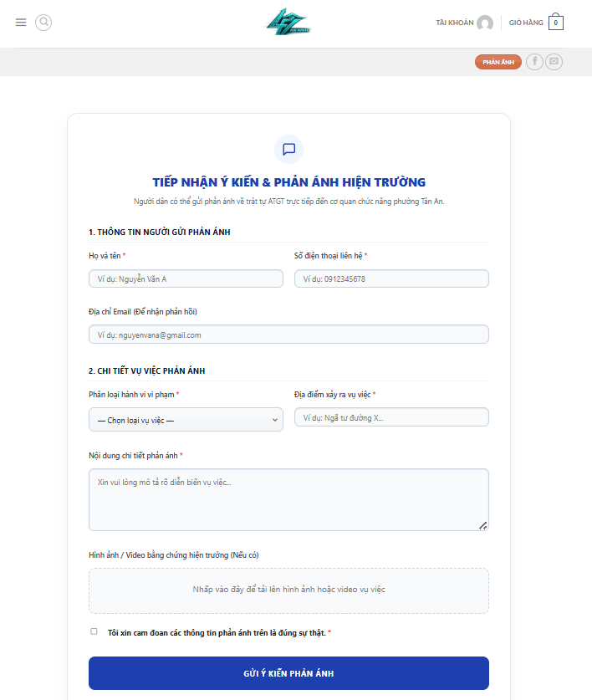Open the account avatar icon
592x700 pixels.
485,23
